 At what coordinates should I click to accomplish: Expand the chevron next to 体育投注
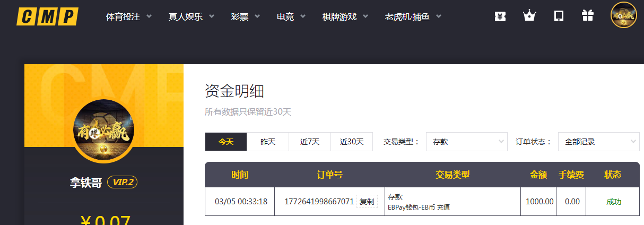coord(149,16)
